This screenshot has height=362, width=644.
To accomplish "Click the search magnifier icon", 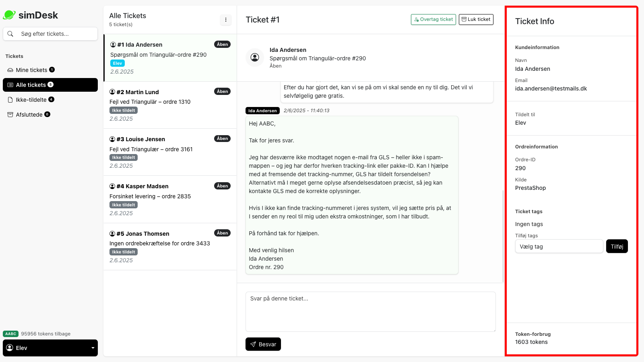I will (x=10, y=34).
